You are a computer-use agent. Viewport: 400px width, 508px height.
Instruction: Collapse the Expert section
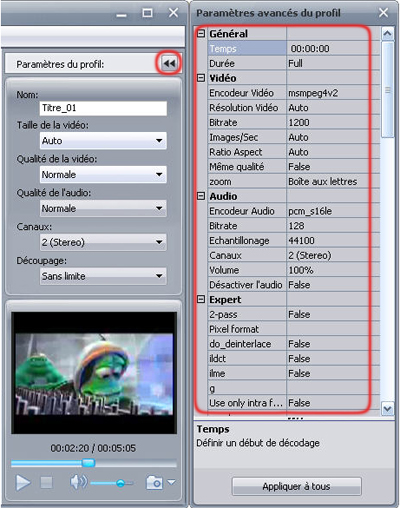pos(201,299)
